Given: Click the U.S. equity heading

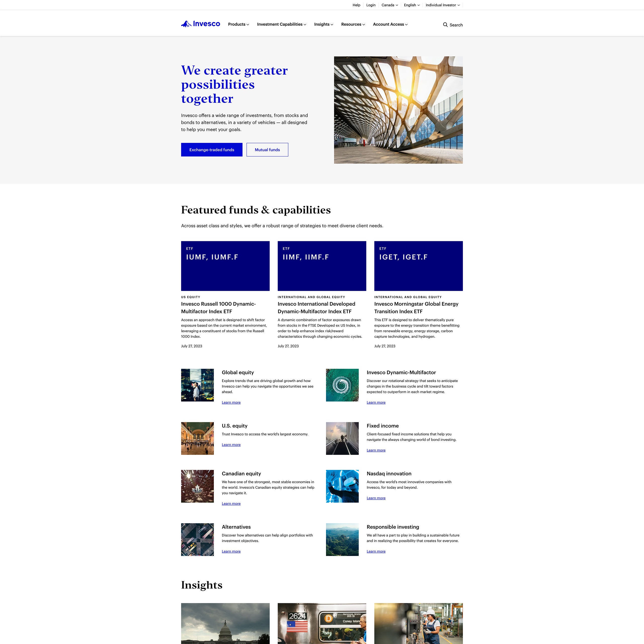Looking at the screenshot, I should [x=235, y=426].
